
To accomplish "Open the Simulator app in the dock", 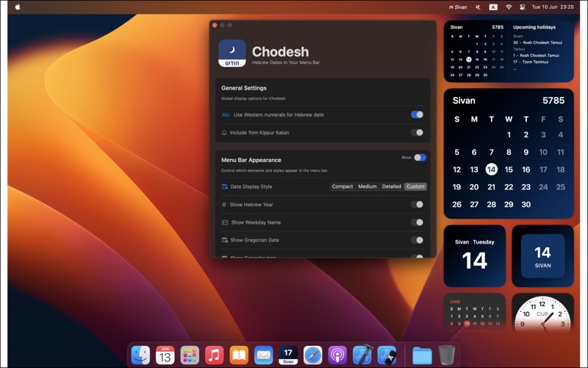I will [x=387, y=355].
